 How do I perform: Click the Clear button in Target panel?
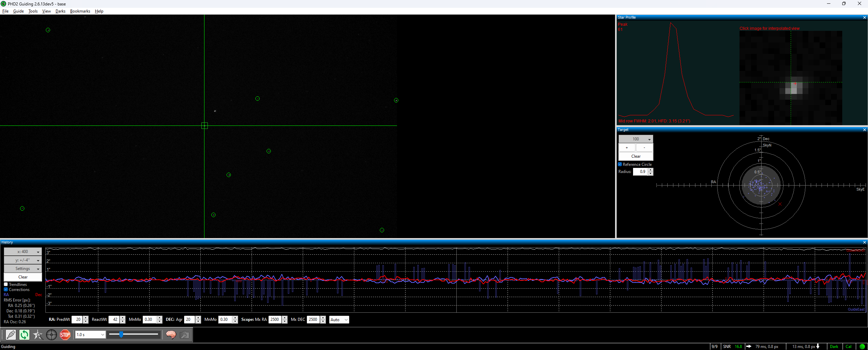(x=636, y=156)
